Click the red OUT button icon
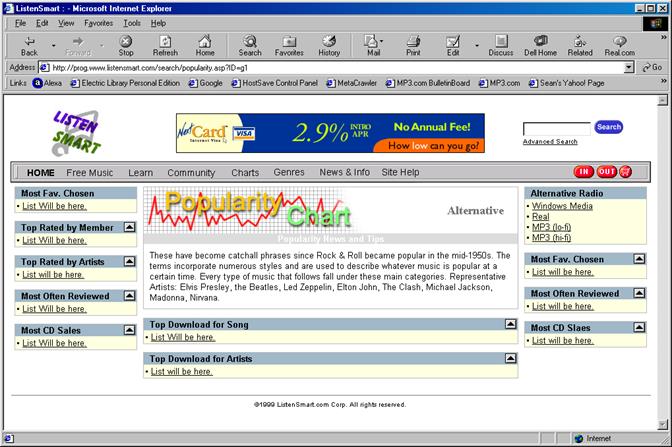Screen dimensions: 672x447 606,172
